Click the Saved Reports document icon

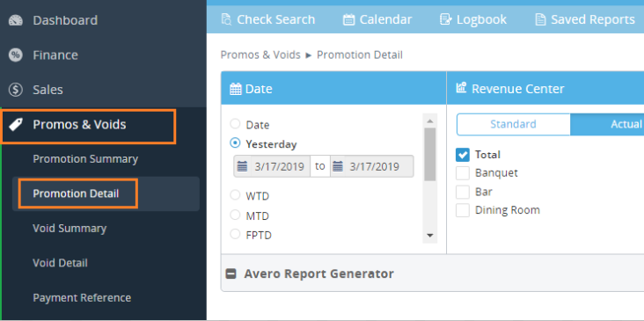click(540, 19)
